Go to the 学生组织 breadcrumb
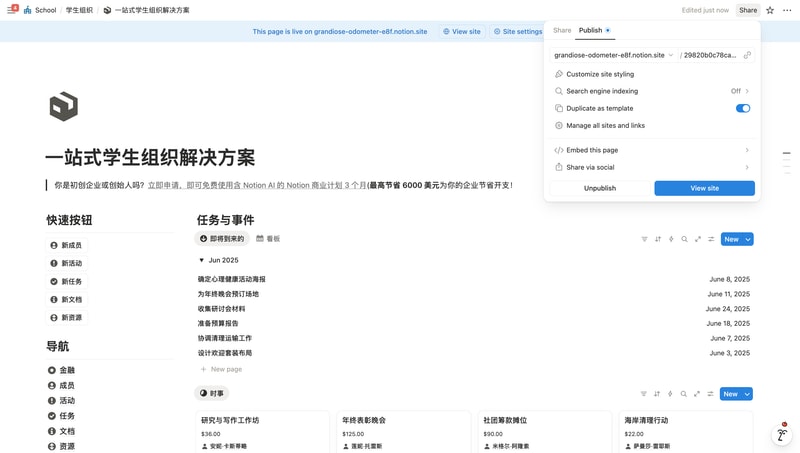The image size is (800, 453). (x=79, y=10)
